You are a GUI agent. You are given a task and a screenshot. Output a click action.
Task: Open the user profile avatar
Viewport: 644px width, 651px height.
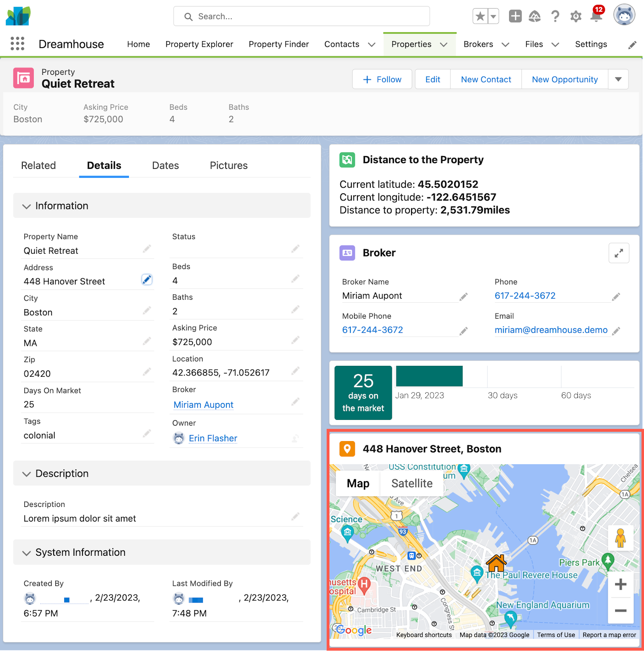tap(624, 15)
